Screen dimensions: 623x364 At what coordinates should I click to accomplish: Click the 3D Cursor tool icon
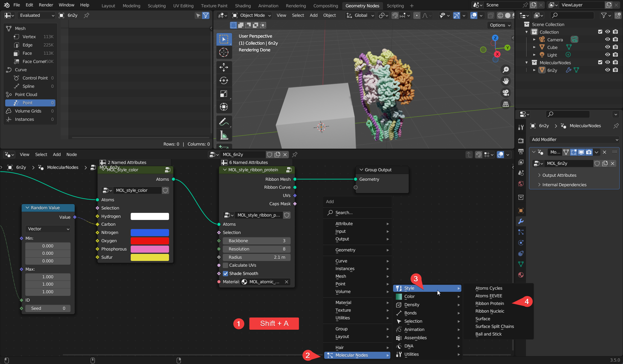pos(224,53)
